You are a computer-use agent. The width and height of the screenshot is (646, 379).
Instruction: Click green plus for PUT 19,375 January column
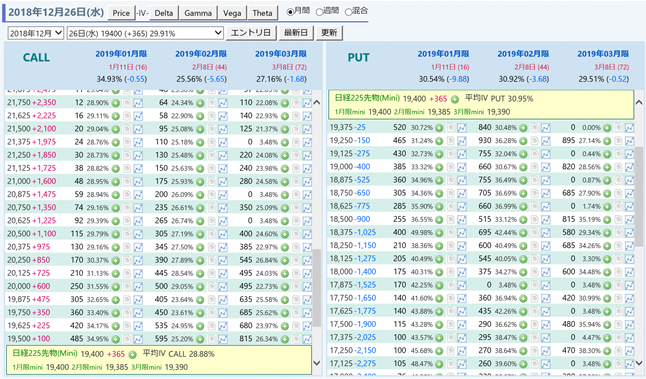439,128
